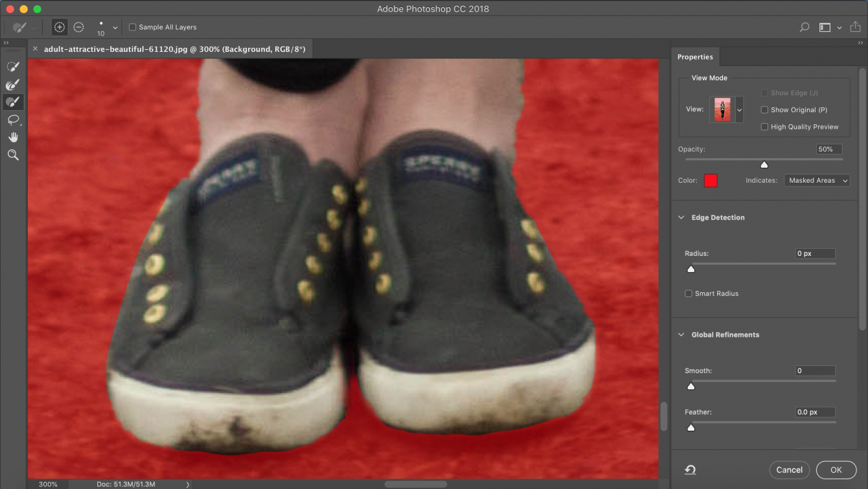Select the Zoom tool
This screenshot has width=868, height=489.
coord(13,155)
